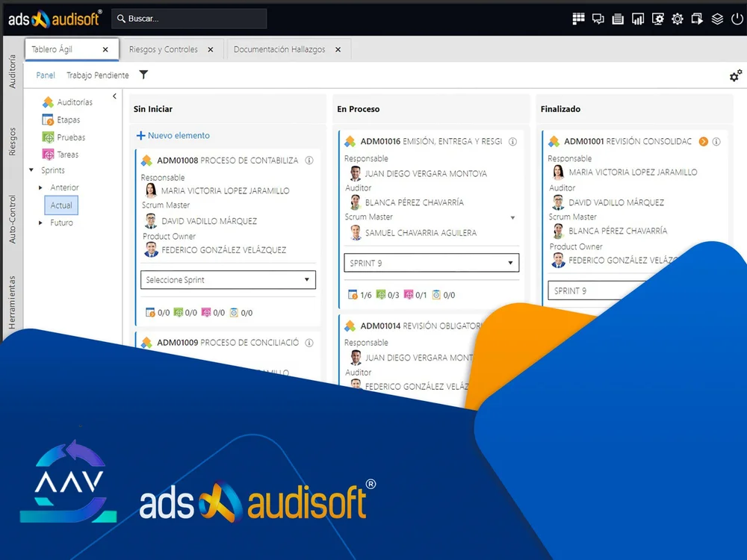
Task: Open the Herramientas vertical sidebar tab
Action: point(13,303)
